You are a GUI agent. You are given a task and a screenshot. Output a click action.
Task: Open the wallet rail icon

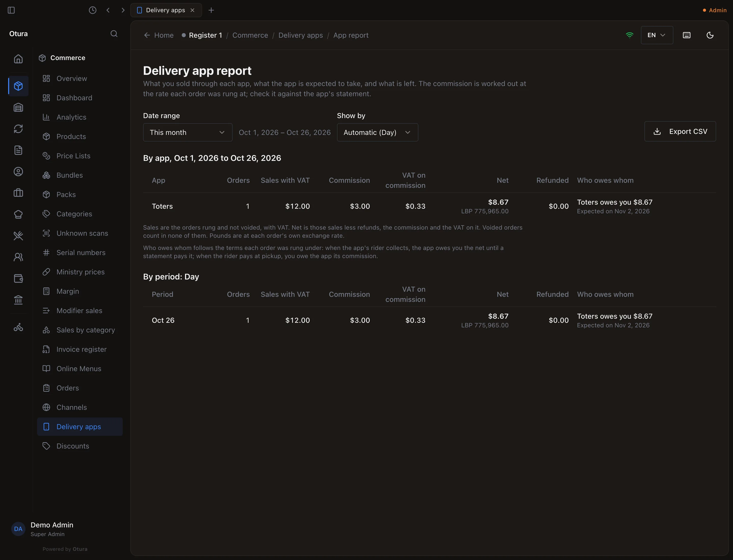coord(18,278)
